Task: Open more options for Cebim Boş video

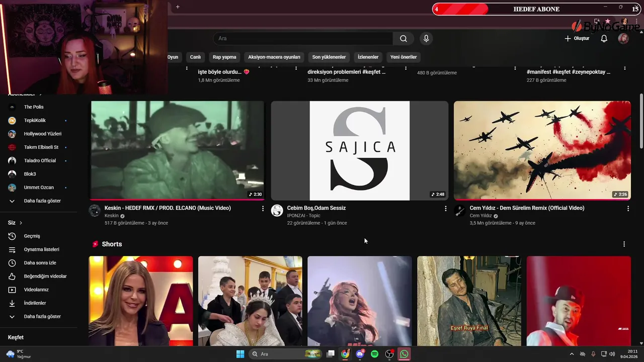Action: [445, 209]
